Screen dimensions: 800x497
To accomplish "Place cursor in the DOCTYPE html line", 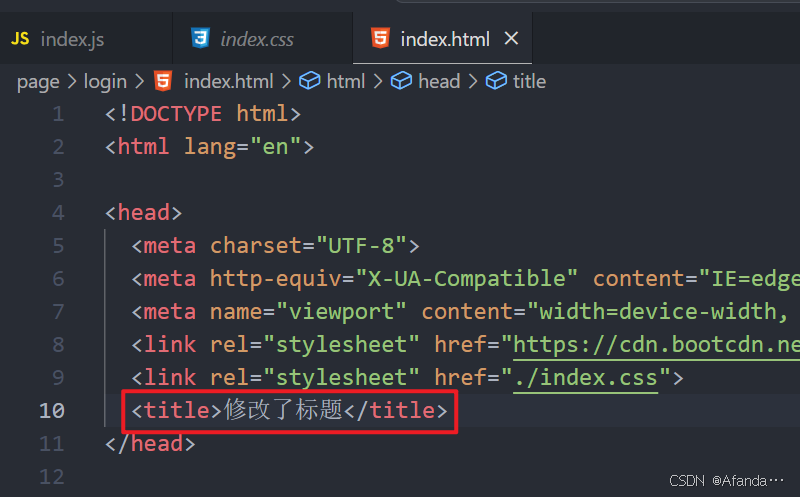I will coord(203,114).
